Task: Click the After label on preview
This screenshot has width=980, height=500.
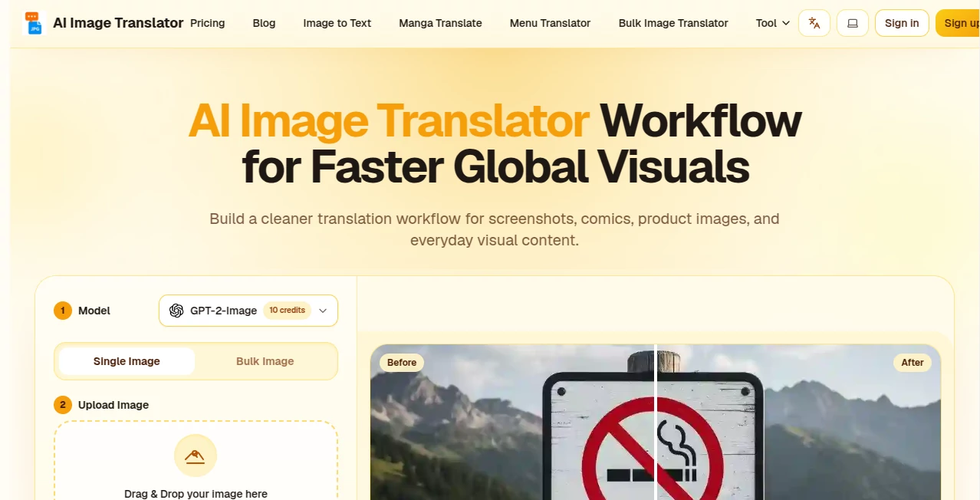Action: pos(913,362)
